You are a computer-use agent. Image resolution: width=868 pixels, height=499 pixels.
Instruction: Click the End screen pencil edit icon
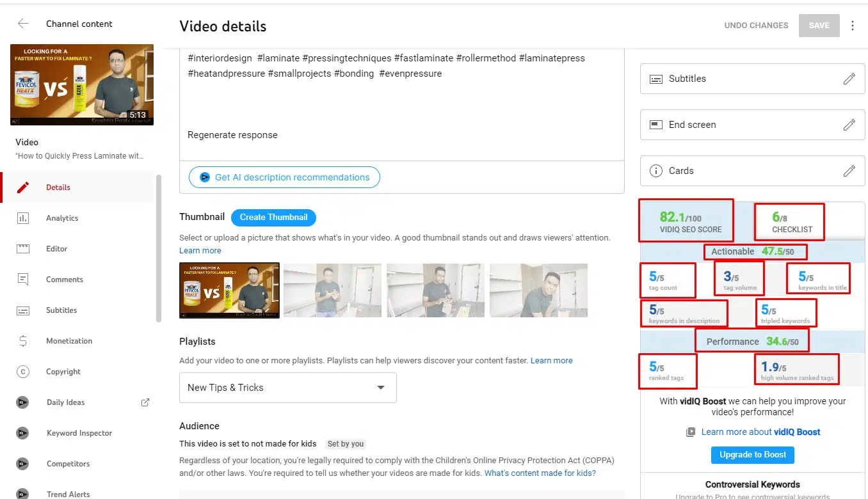(x=849, y=125)
